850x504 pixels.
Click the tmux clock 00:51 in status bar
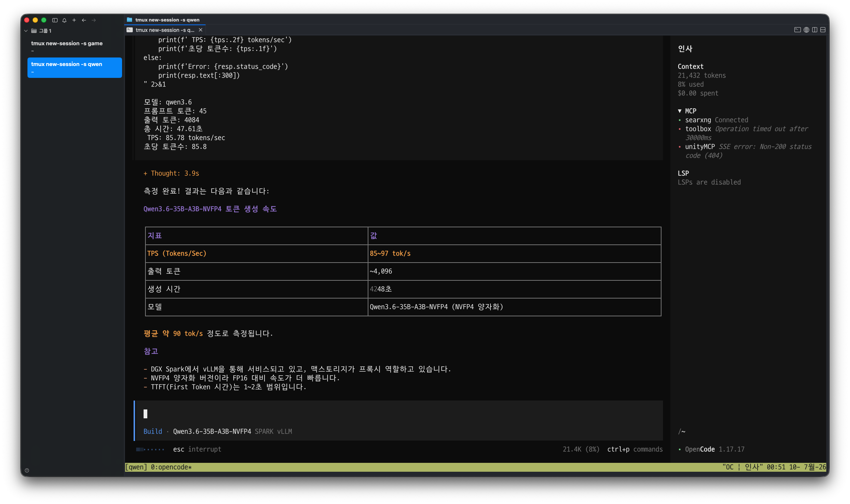point(776,467)
